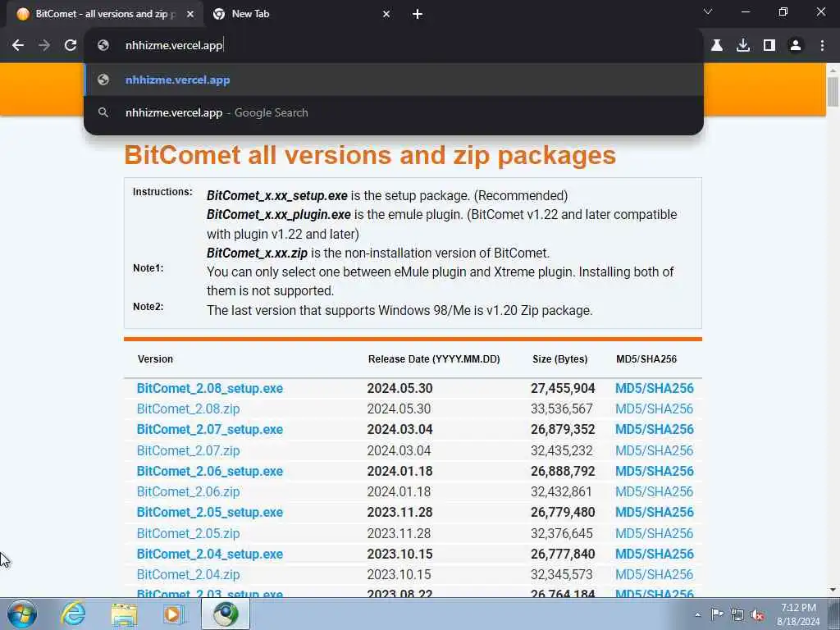Open the network tray icon

point(737,614)
